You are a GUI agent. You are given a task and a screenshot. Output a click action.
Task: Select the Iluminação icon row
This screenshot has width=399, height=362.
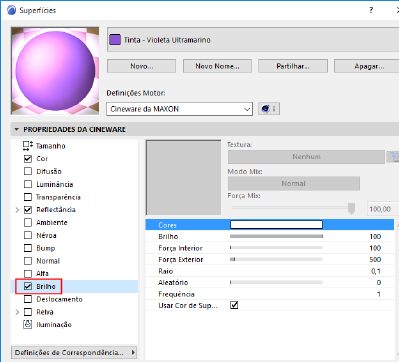click(28, 324)
